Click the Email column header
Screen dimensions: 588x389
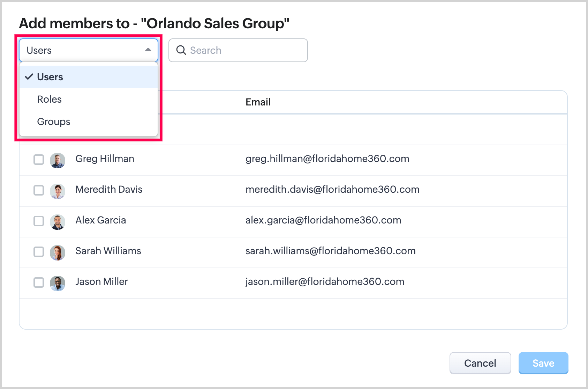tap(258, 102)
